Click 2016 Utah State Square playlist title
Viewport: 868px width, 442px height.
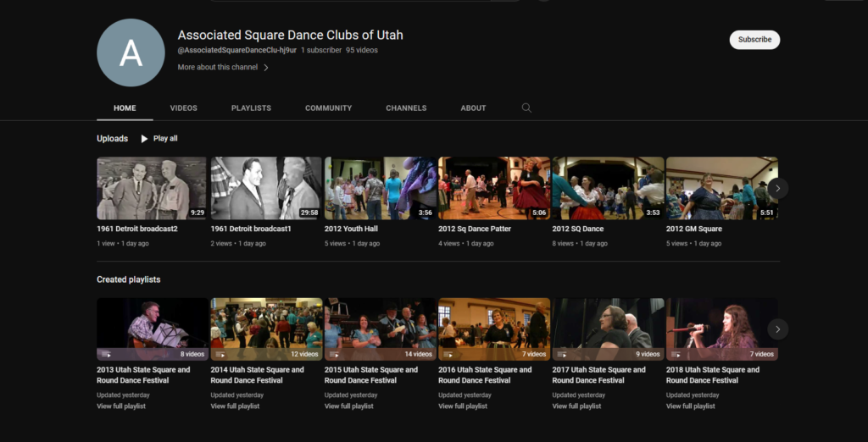pyautogui.click(x=485, y=375)
